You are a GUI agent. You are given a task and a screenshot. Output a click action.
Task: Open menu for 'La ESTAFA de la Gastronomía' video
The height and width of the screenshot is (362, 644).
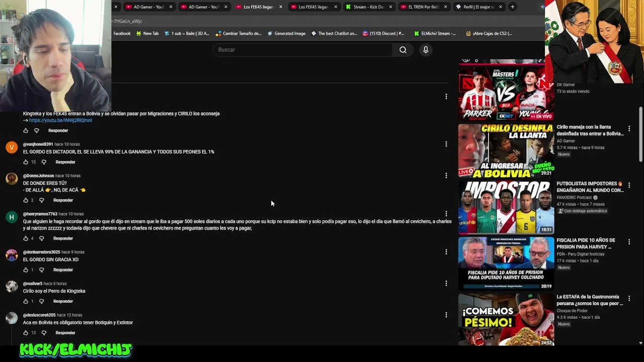point(629,299)
